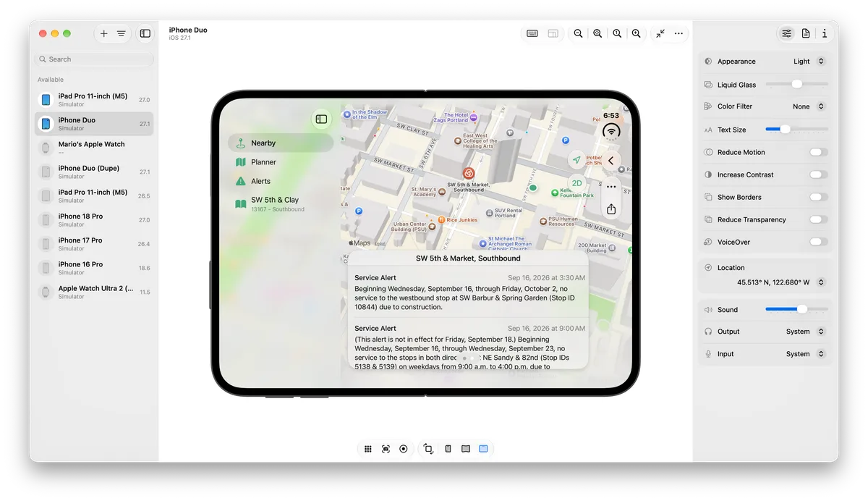Viewport: 868px width, 501px height.
Task: Tap the share icon on the map
Action: [x=611, y=209]
